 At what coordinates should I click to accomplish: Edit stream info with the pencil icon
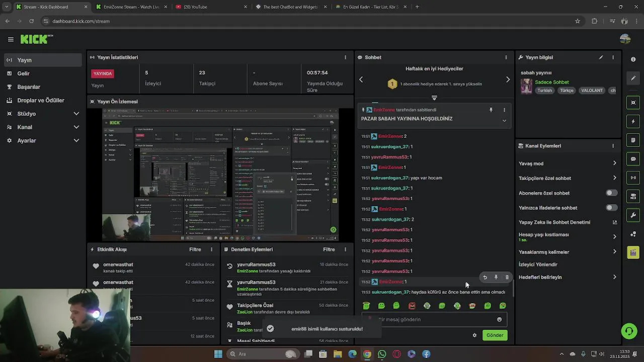[x=601, y=57]
